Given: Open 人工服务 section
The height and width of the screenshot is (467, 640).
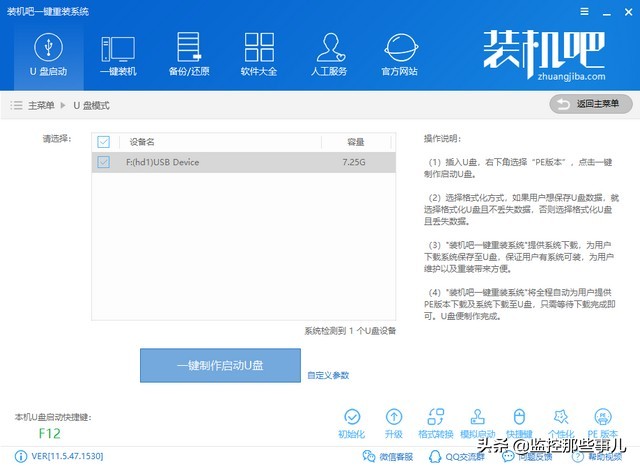Looking at the screenshot, I should tap(329, 55).
